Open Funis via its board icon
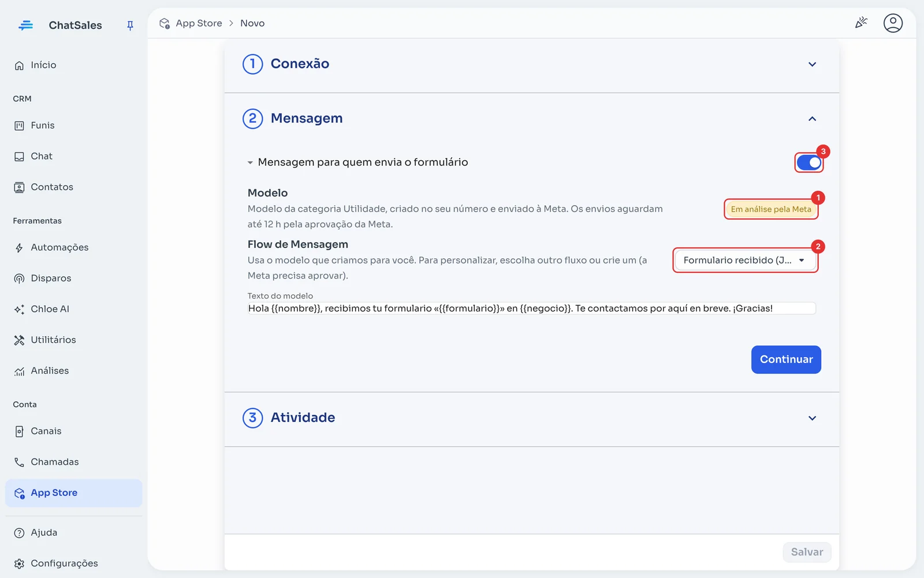Image resolution: width=924 pixels, height=578 pixels. 19,125
